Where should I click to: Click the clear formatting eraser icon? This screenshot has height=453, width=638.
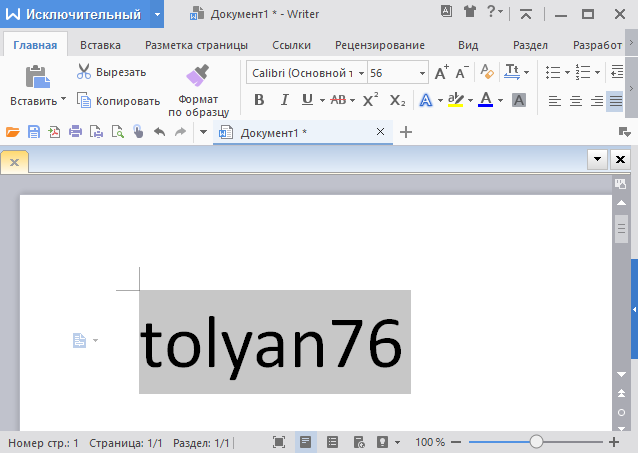(x=487, y=73)
